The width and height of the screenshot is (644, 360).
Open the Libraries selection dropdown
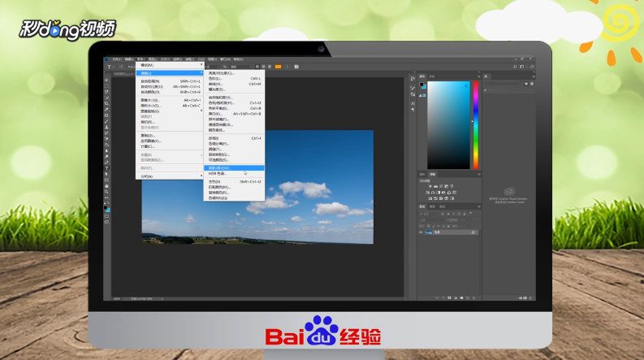pyautogui.click(x=502, y=84)
